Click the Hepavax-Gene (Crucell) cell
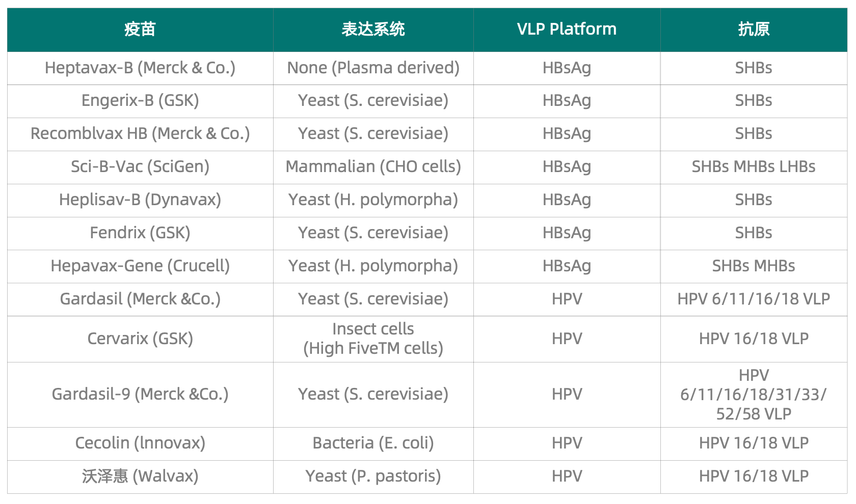The width and height of the screenshot is (856, 504). [140, 266]
